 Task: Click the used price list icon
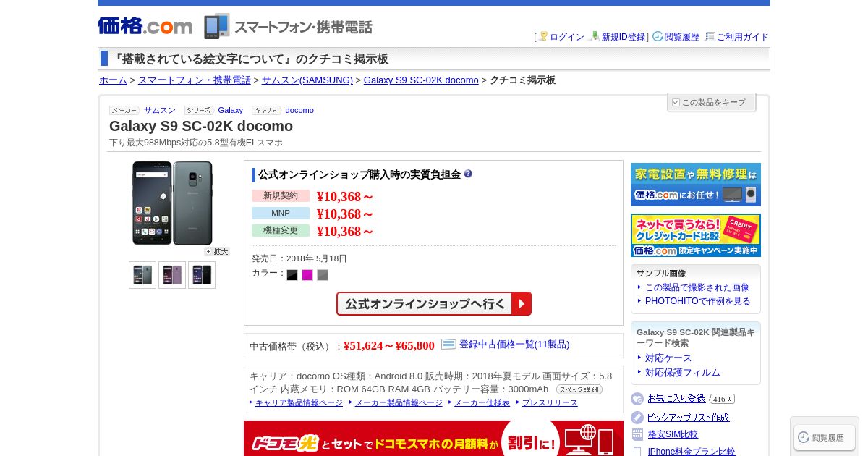(x=448, y=345)
